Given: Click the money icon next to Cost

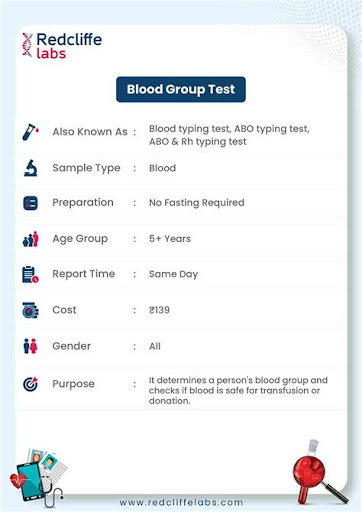Looking at the screenshot, I should (x=30, y=310).
